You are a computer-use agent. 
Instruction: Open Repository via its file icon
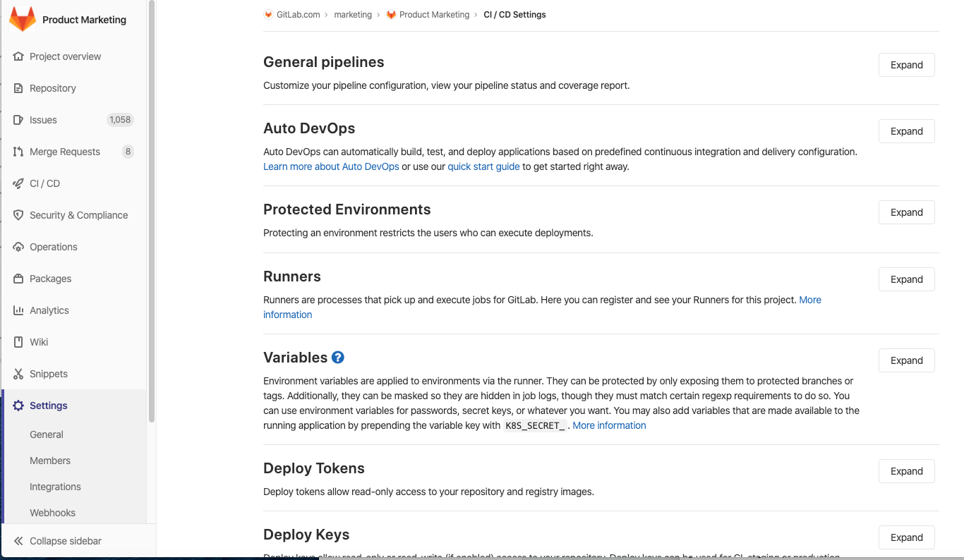pos(16,88)
